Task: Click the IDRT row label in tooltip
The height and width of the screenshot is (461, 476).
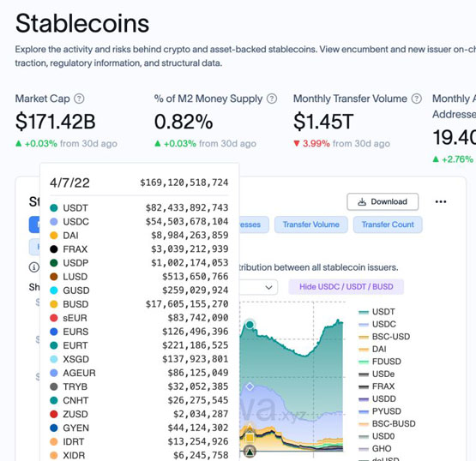Action: (74, 441)
